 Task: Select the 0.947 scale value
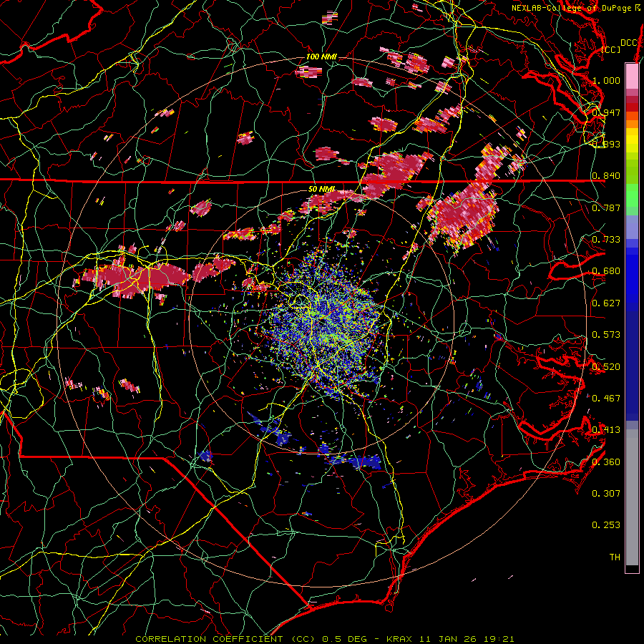(x=606, y=112)
